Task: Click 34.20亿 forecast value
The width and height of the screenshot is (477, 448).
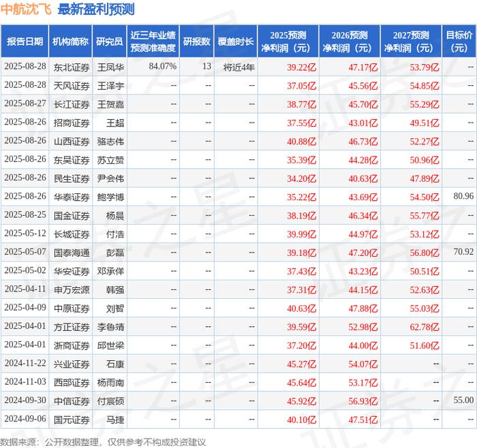Action: click(301, 178)
